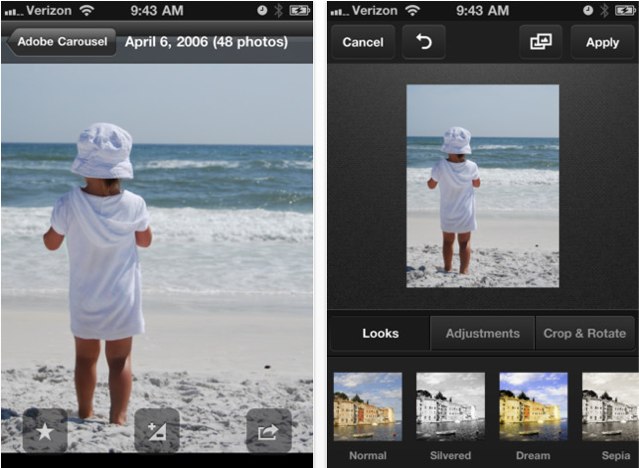
Task: Pick the Dream look thumbnail
Action: point(533,406)
